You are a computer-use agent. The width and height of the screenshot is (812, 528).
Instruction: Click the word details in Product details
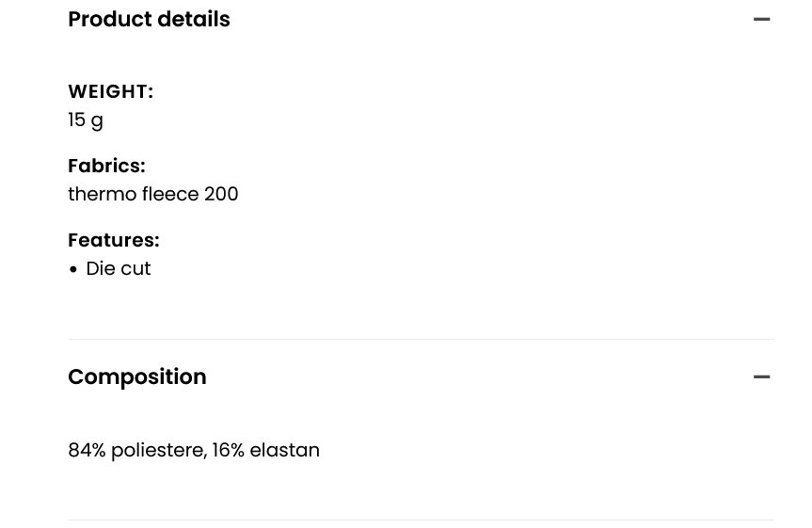click(194, 20)
